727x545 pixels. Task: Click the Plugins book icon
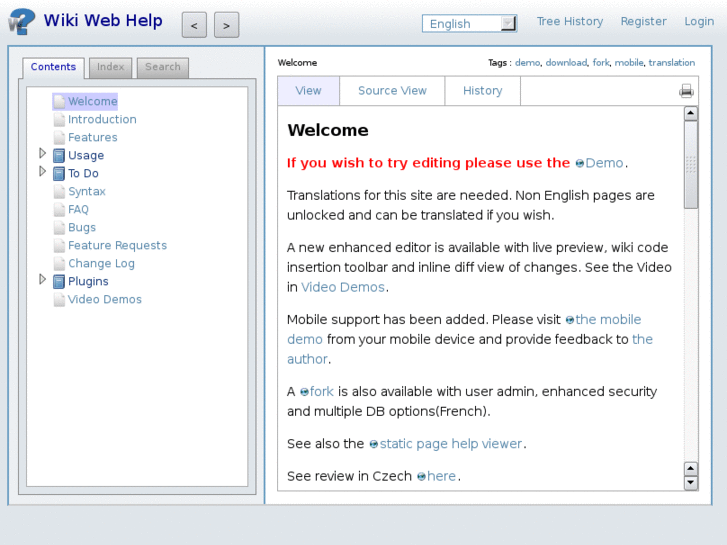click(59, 282)
